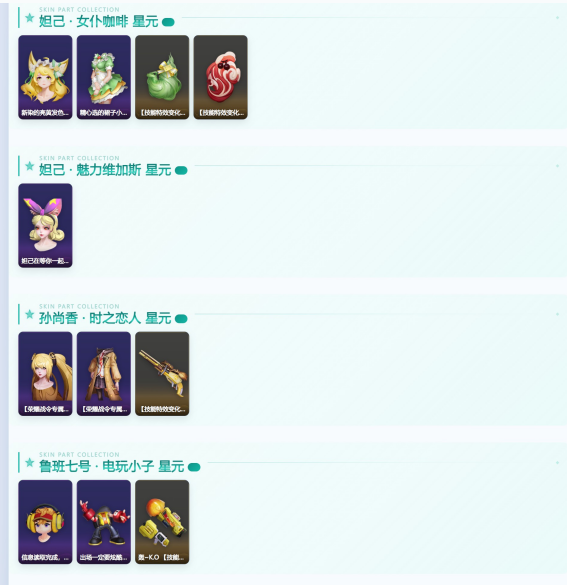Toggle the teal pill after 时之恋人 星元

click(x=181, y=319)
